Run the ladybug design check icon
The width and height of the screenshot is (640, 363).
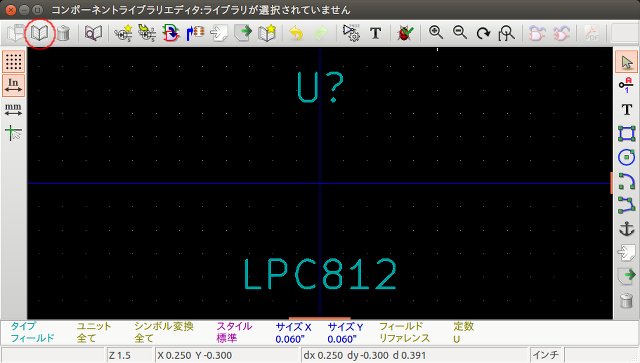[405, 33]
